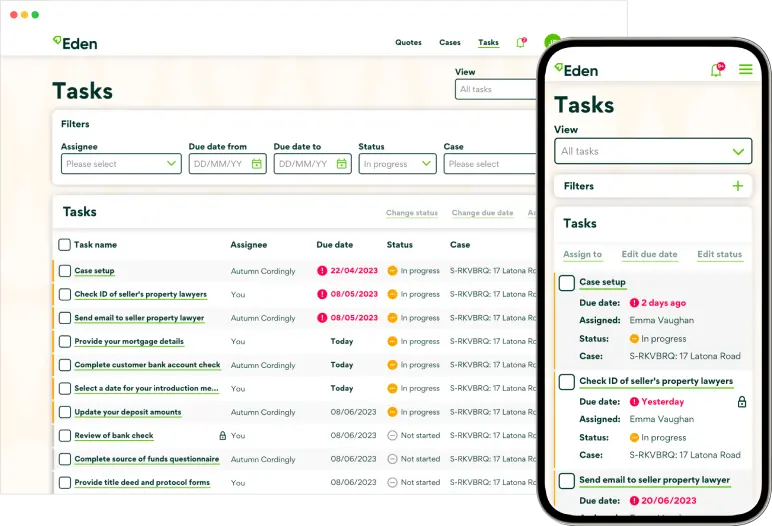Click the Assignee column header in table

click(249, 245)
